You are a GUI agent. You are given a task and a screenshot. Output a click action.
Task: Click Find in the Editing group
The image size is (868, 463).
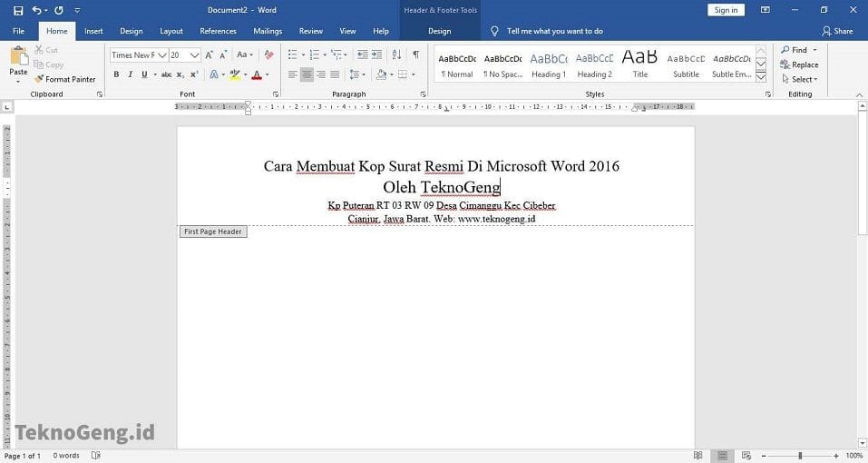(x=799, y=50)
